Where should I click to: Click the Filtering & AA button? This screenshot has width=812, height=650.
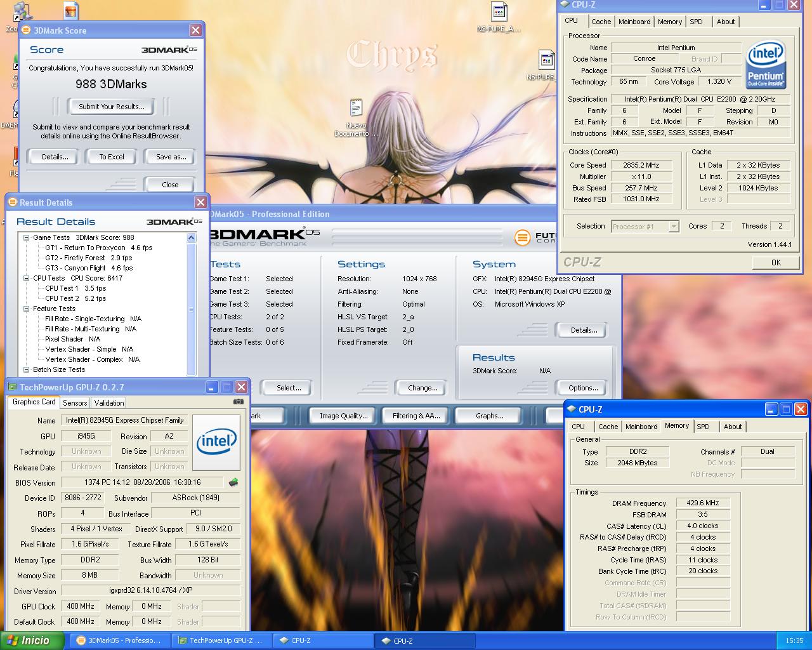[x=416, y=416]
